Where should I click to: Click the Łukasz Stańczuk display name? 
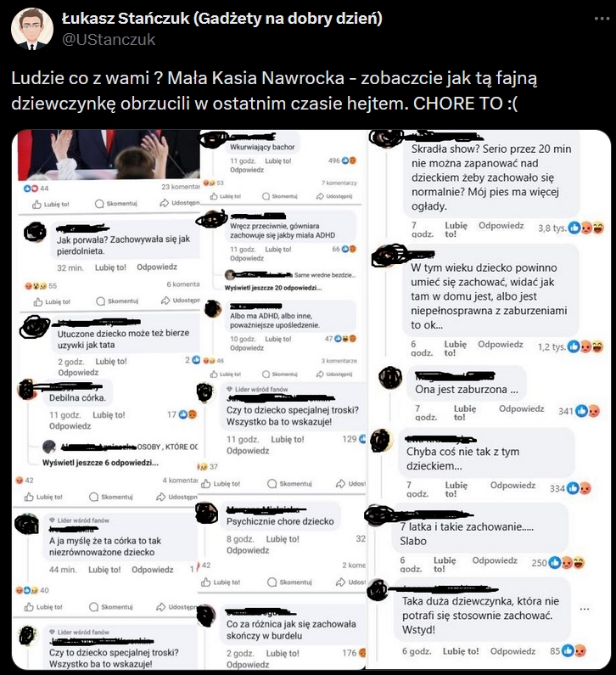[222, 18]
